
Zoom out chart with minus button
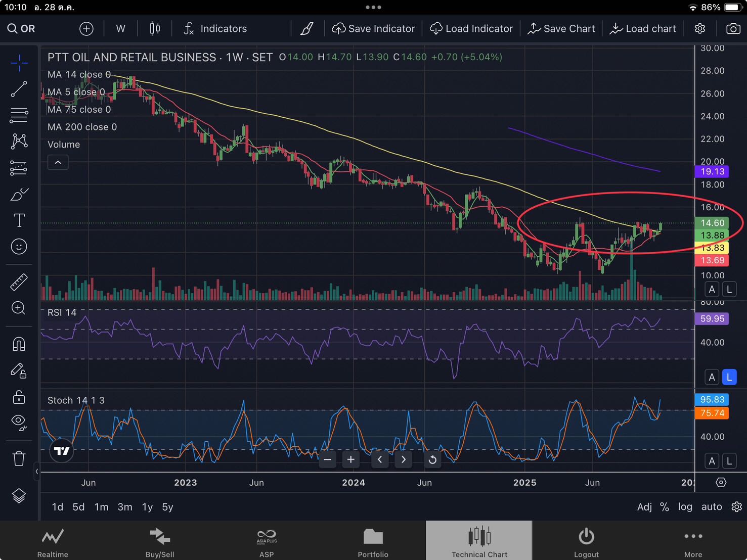(327, 460)
